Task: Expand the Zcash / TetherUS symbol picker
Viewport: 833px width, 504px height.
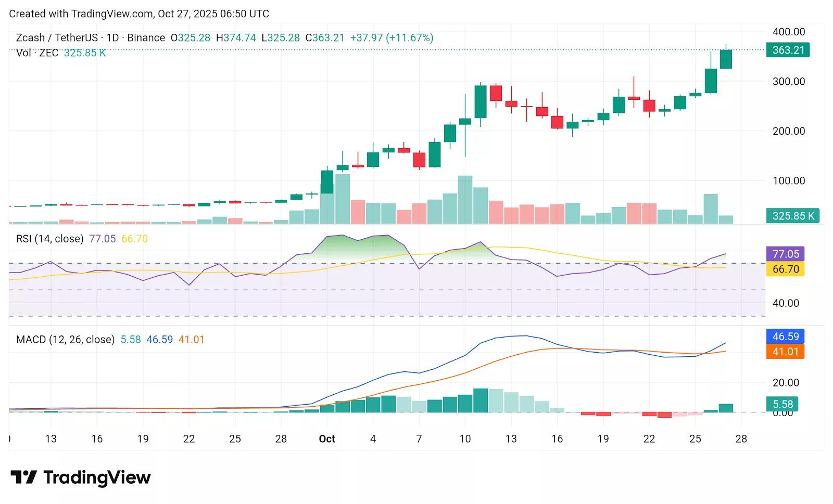Action: (59, 37)
